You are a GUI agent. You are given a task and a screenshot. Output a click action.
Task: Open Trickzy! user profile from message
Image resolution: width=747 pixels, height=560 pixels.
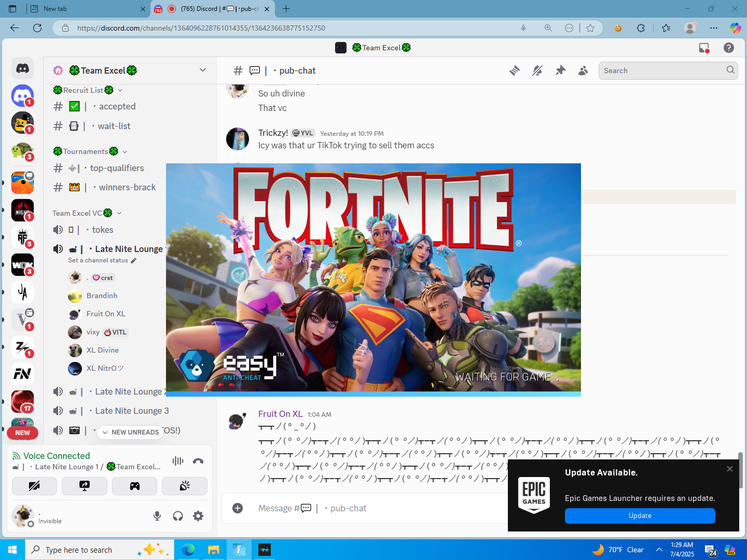coord(273,133)
